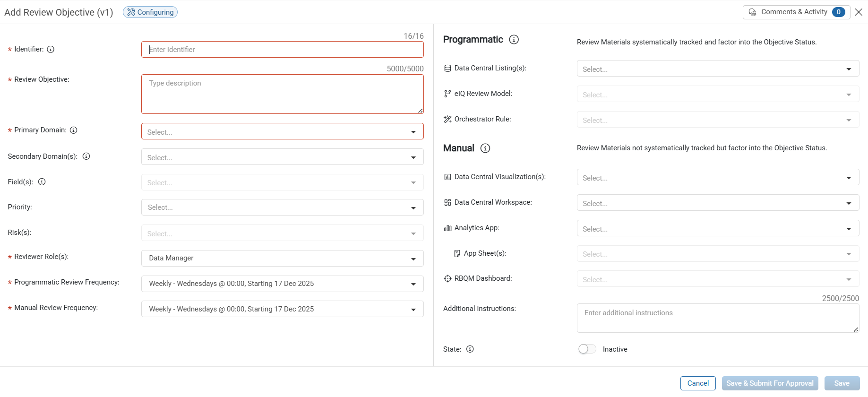Open the Field(s) dropdown

click(283, 182)
